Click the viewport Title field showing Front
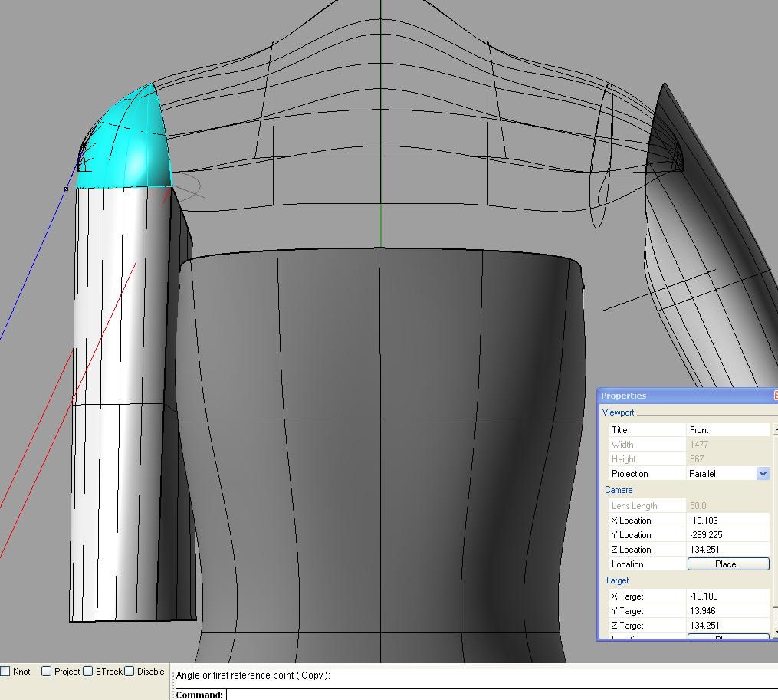 pyautogui.click(x=727, y=430)
